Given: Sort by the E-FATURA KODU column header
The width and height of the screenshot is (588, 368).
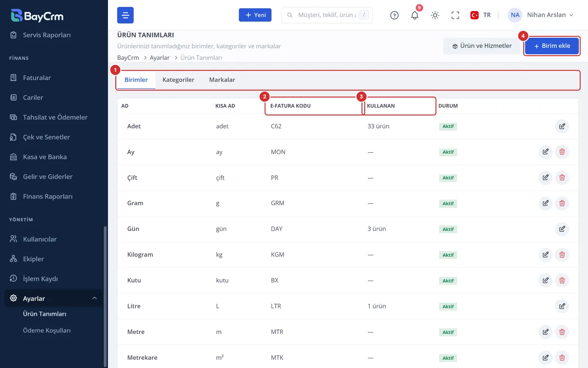Looking at the screenshot, I should [x=290, y=106].
